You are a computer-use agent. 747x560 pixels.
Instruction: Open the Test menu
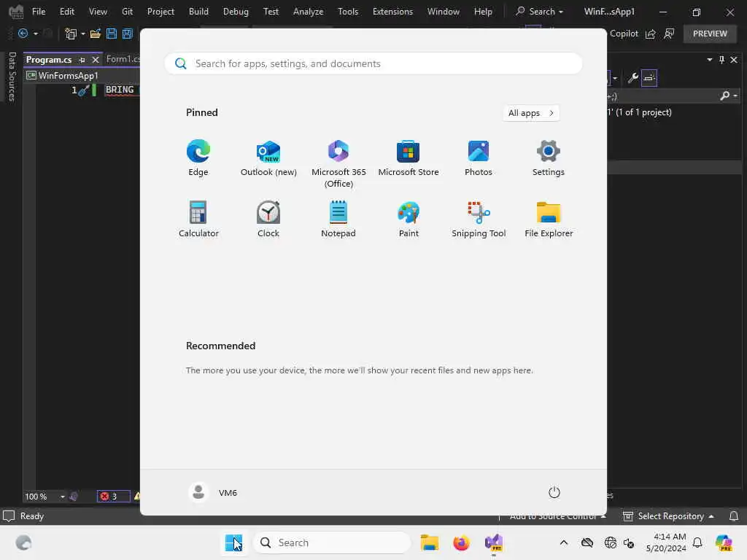(271, 12)
